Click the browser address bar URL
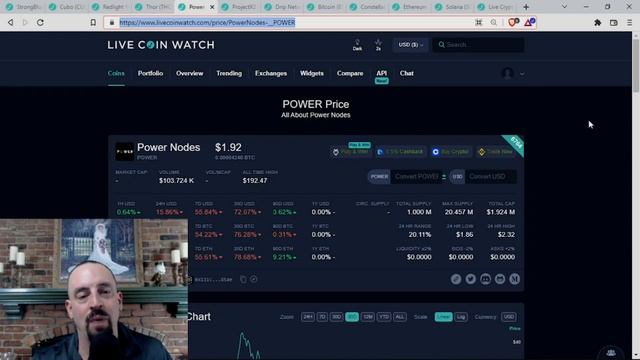Viewport: 640px width, 360px height. (x=207, y=22)
